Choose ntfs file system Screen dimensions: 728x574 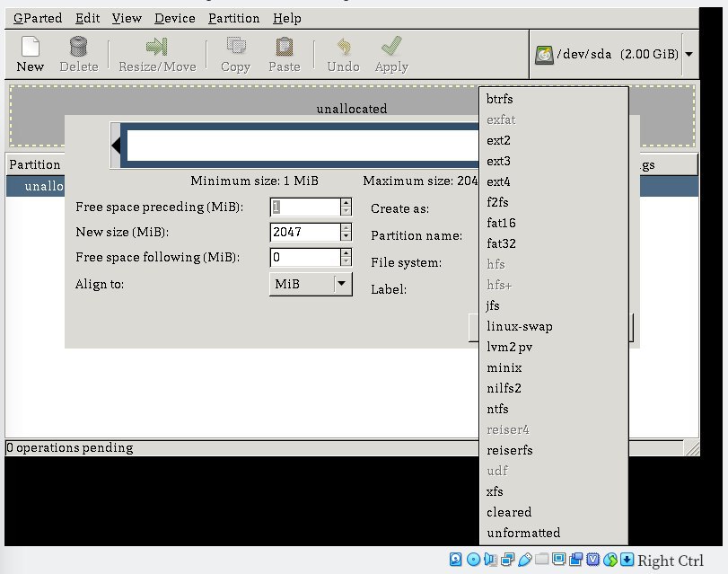[554, 409]
